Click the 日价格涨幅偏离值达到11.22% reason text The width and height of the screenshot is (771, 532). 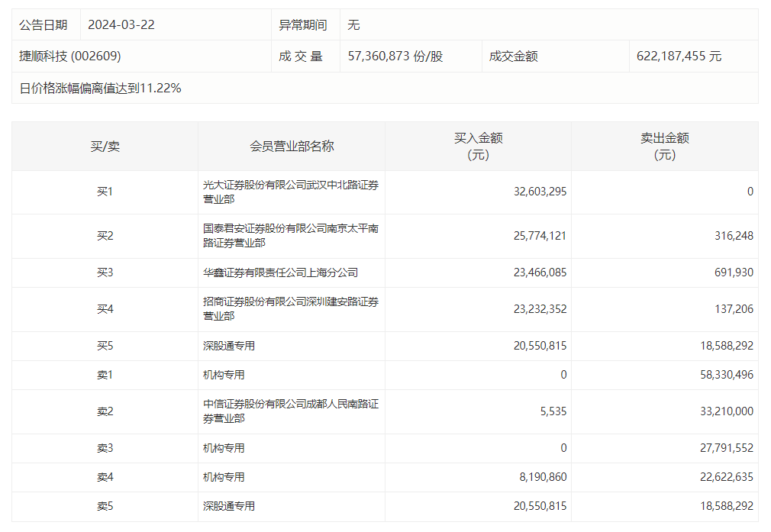tap(100, 88)
